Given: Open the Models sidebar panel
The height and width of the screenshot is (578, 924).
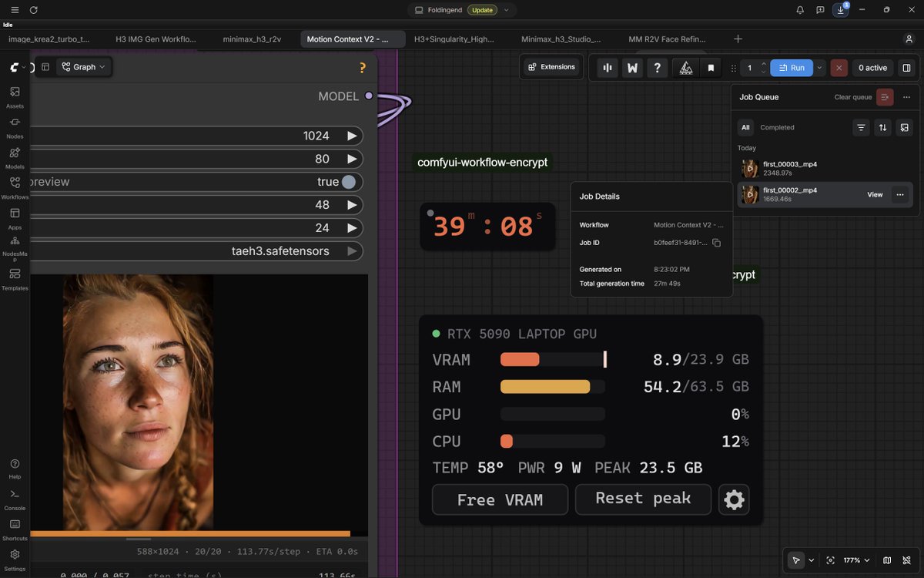Looking at the screenshot, I should 15,157.
